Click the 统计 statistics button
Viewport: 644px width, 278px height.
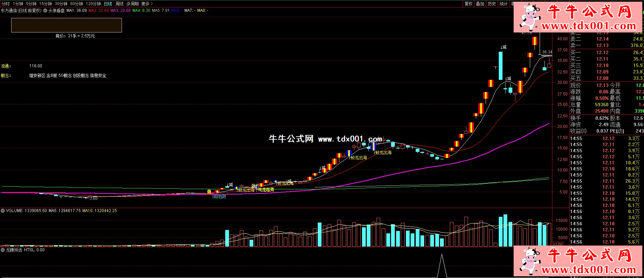[x=504, y=4]
